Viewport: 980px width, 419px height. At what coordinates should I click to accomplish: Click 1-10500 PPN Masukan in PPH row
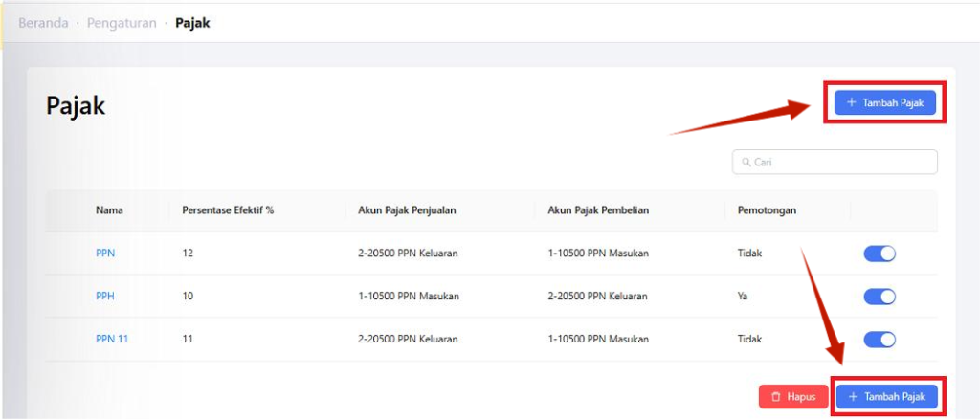coord(409,297)
